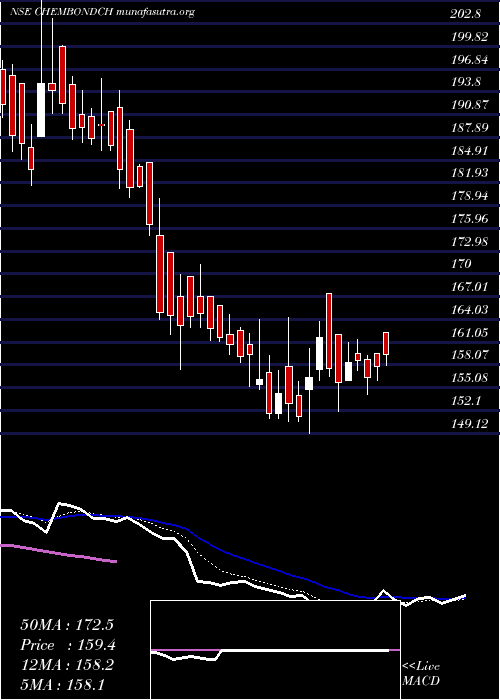
Task: Select the 193.8 price axis label
Action: pos(466,82)
